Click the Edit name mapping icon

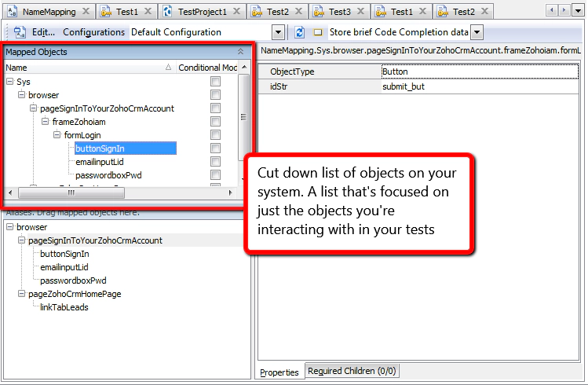[20, 32]
